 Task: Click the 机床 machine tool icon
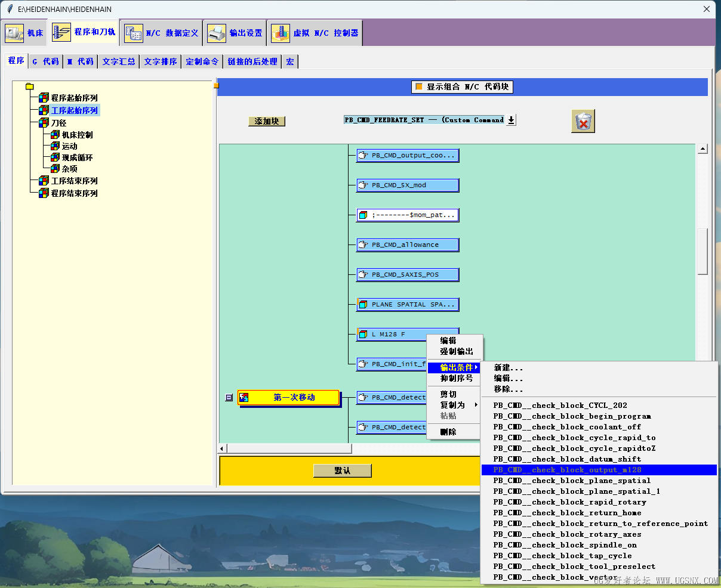tap(14, 33)
